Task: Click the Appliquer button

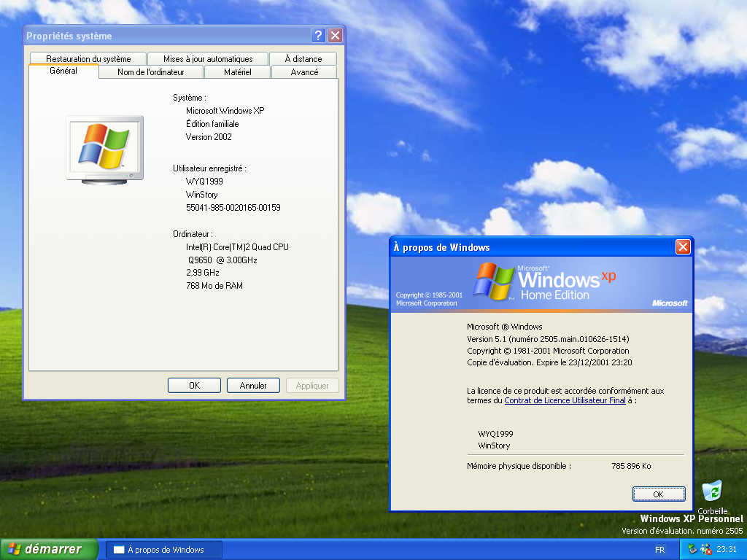Action: click(x=312, y=385)
